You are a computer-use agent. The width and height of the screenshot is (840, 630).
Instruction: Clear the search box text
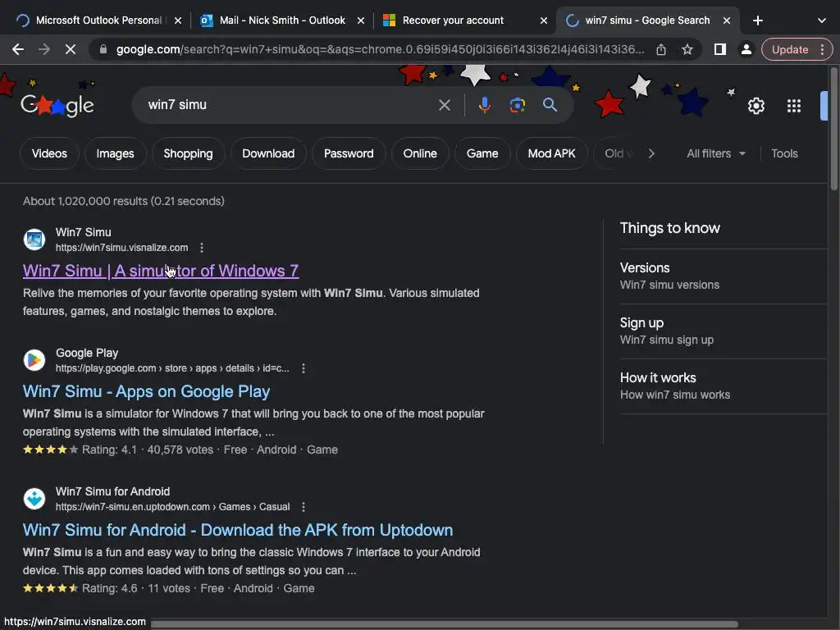coord(444,105)
